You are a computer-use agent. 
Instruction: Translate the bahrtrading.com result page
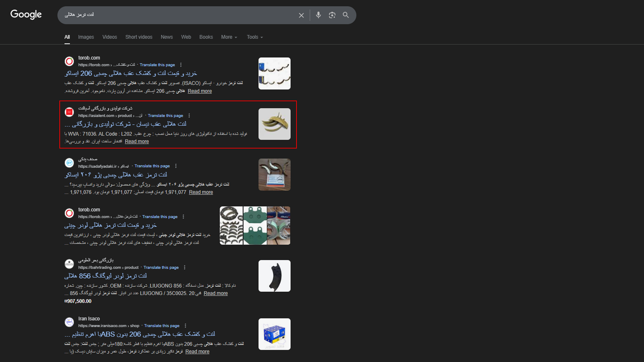pyautogui.click(x=161, y=267)
